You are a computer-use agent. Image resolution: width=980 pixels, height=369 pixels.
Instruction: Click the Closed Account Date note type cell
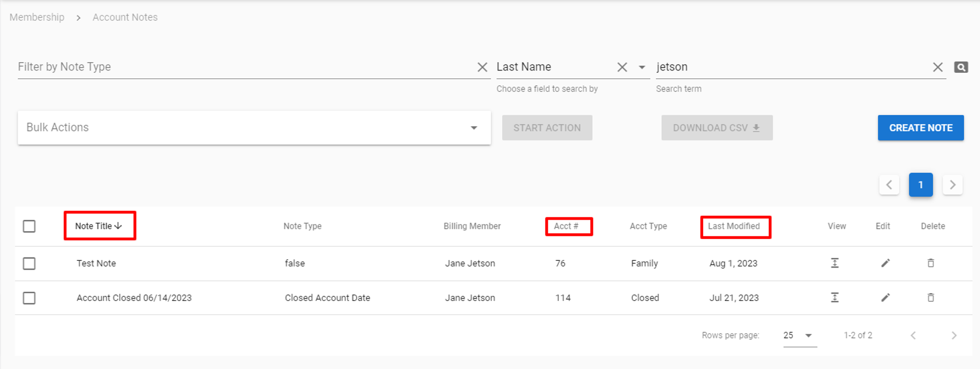click(327, 298)
